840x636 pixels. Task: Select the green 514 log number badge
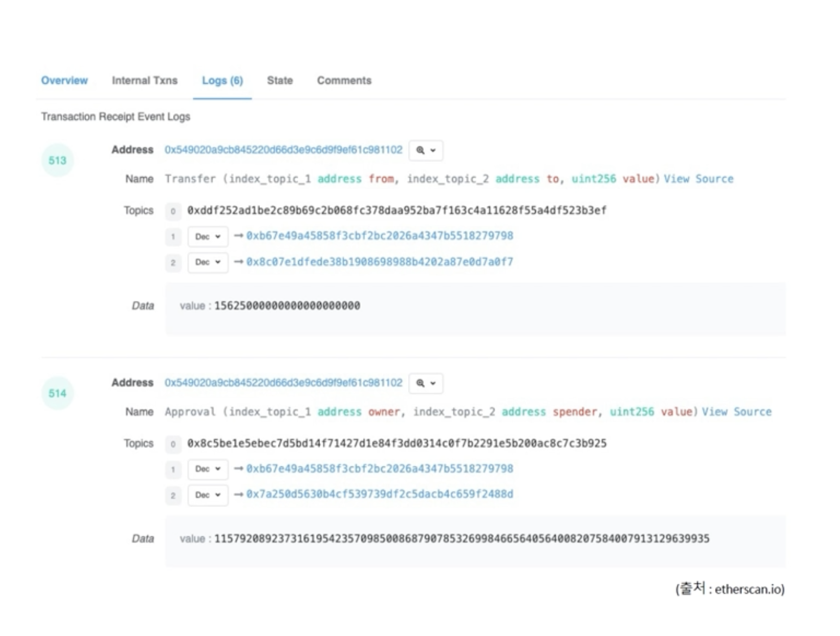(57, 393)
